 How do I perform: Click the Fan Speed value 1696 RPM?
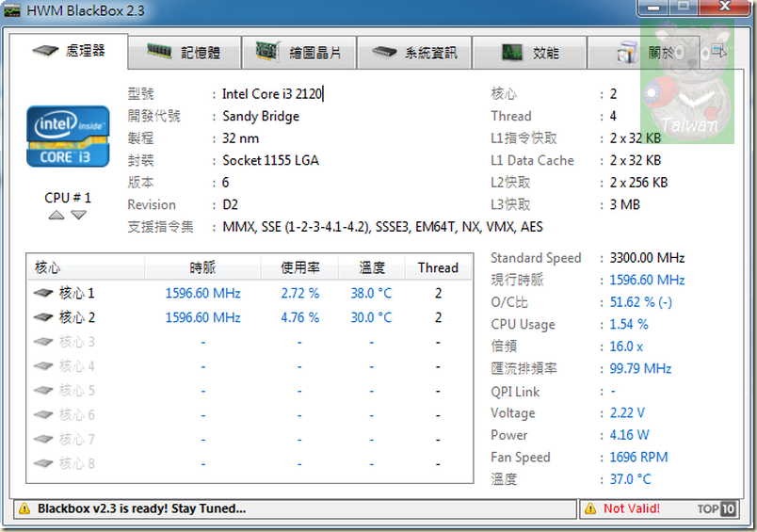(x=638, y=457)
